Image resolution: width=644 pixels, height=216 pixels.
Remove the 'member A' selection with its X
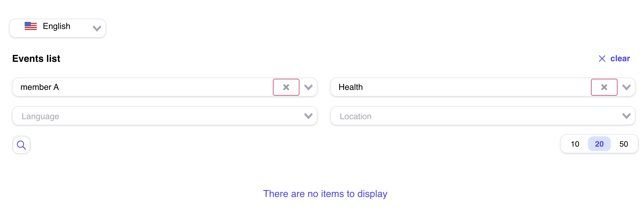tap(286, 87)
